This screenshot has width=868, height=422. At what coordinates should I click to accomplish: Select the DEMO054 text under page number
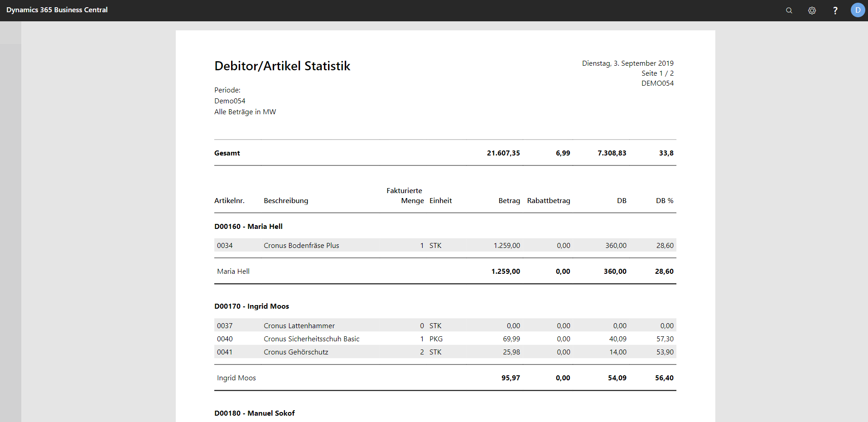657,83
